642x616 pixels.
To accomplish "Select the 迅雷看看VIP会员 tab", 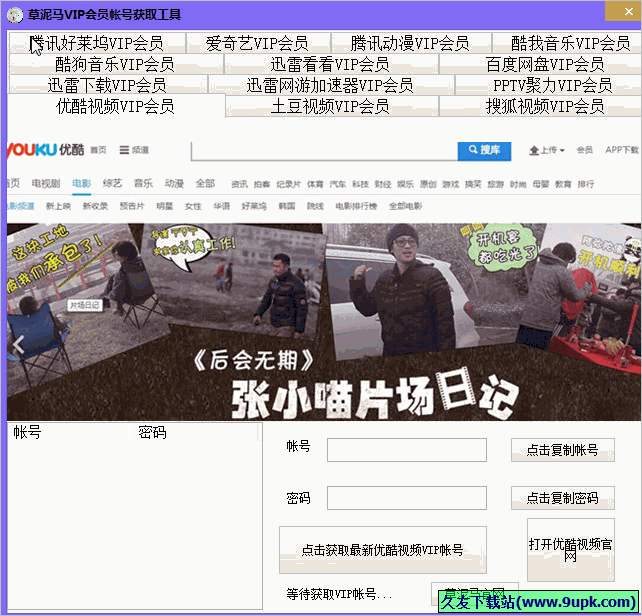I will [331, 64].
